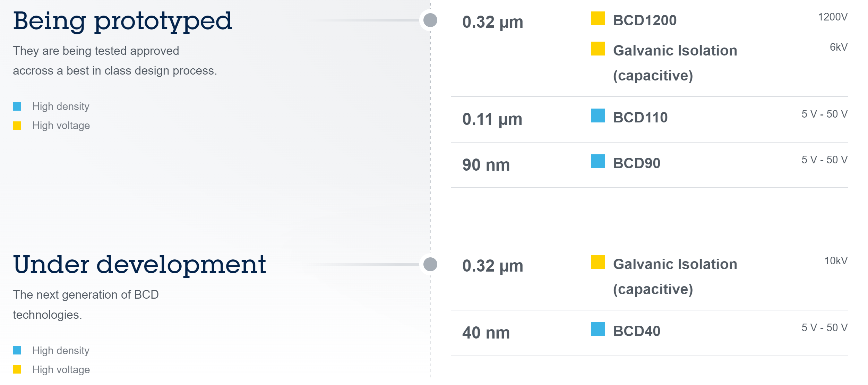Viewport: 868px width, 385px height.
Task: Click the timeline dot beside Being prototyped
Action: pos(430,20)
